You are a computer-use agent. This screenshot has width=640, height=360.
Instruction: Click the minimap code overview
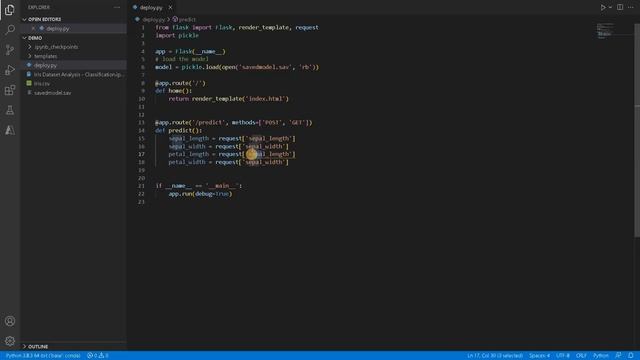(x=605, y=31)
